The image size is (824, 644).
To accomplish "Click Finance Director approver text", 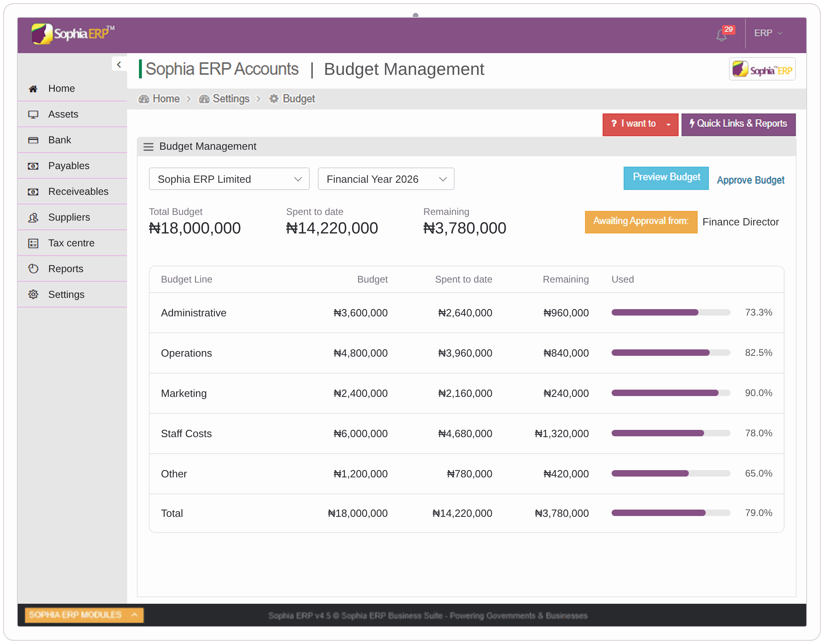I will point(740,222).
